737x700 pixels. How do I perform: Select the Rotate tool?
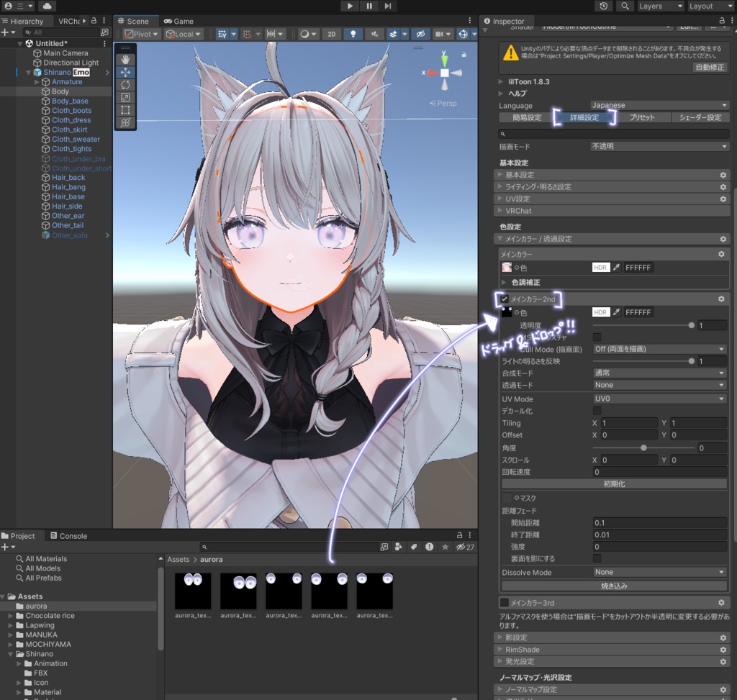pos(125,85)
